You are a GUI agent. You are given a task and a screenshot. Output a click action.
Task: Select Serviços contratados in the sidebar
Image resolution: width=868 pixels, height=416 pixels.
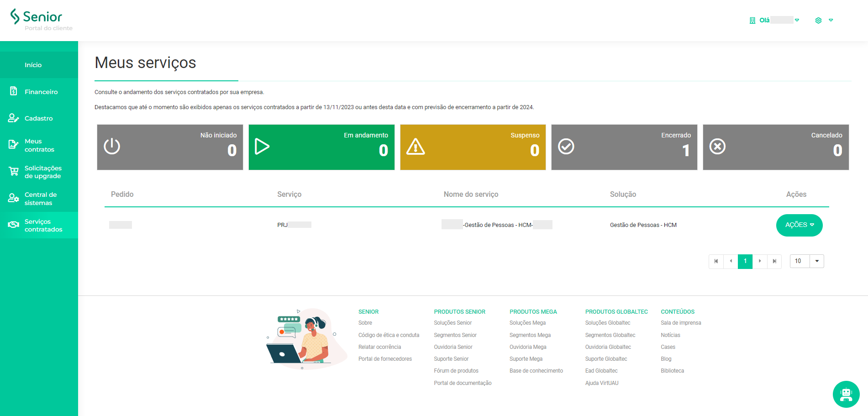pos(39,225)
